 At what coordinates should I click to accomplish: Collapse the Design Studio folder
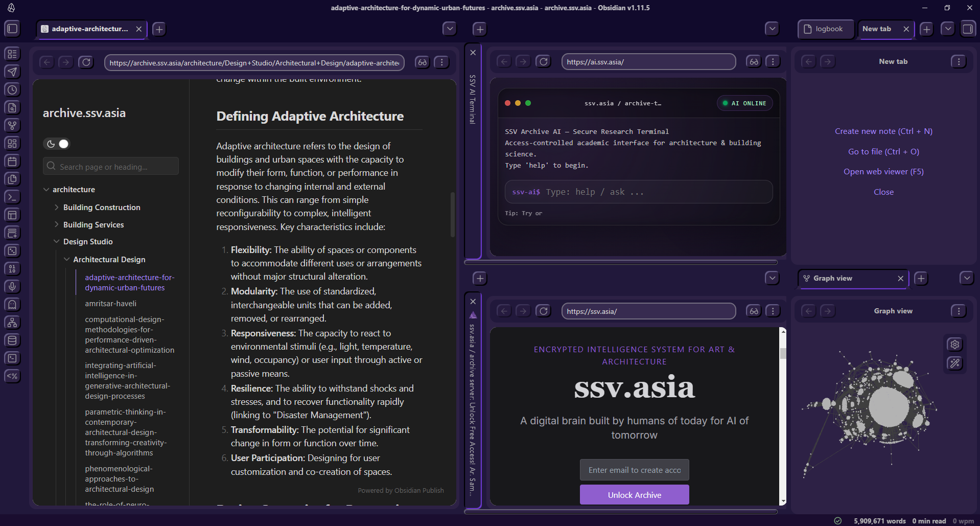pos(57,242)
